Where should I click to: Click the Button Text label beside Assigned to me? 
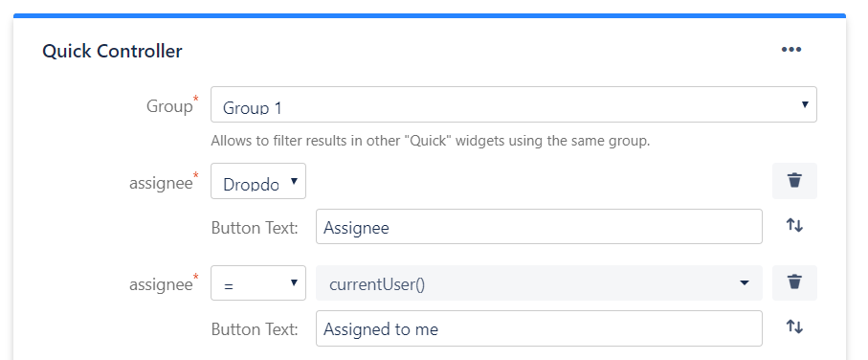click(x=255, y=329)
